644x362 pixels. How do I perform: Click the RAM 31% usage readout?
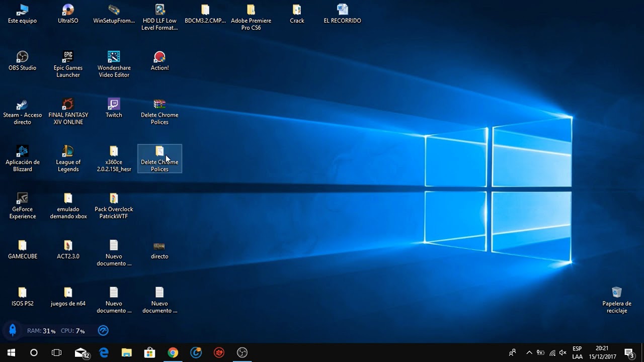coord(41,331)
